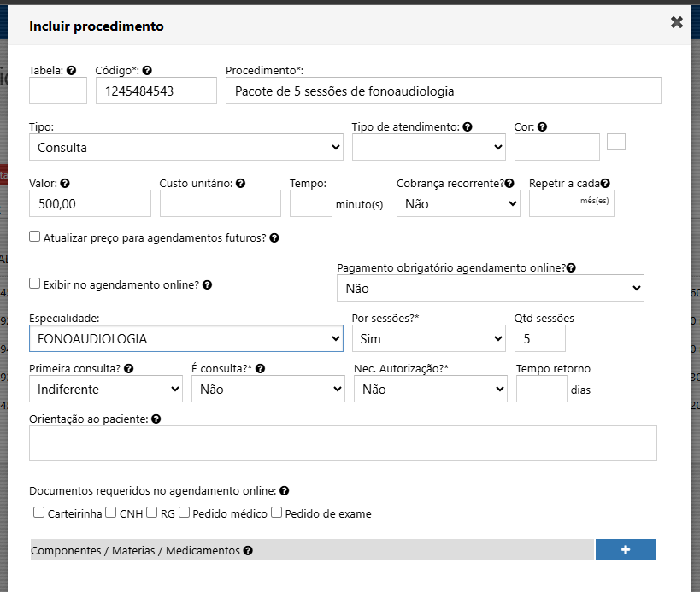View the Cobrança recorrente help icon
Image resolution: width=700 pixels, height=592 pixels.
pyautogui.click(x=510, y=184)
